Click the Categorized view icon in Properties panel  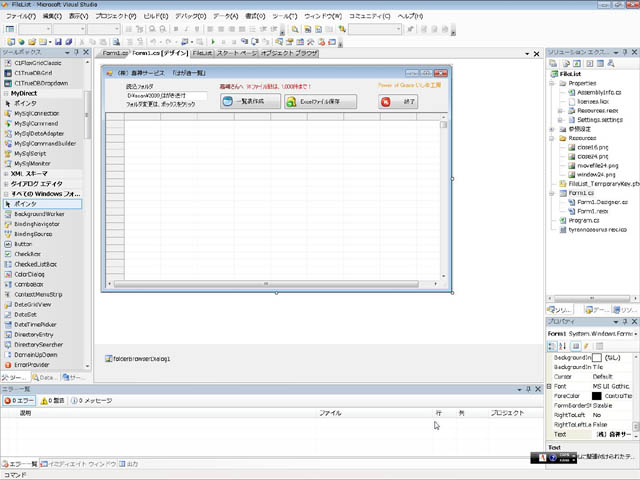point(552,346)
